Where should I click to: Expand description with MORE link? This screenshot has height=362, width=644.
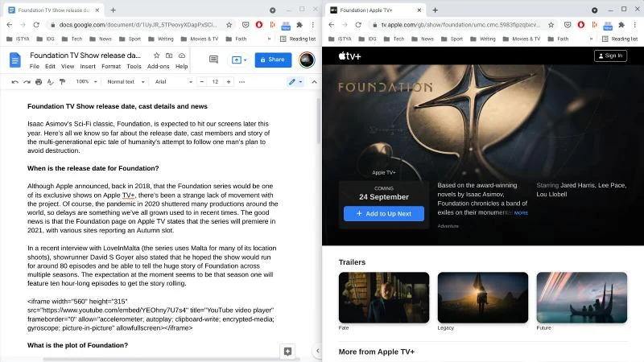pos(521,212)
